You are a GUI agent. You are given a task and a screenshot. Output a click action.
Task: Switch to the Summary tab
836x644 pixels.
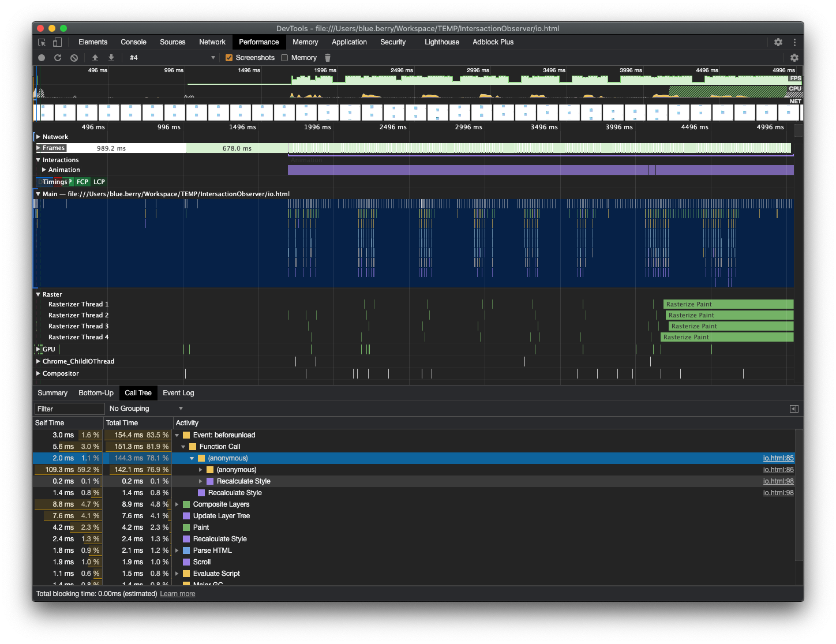click(x=53, y=393)
